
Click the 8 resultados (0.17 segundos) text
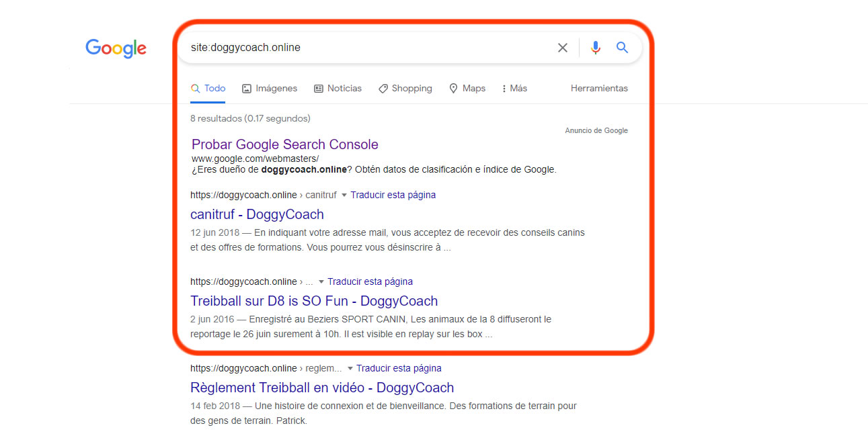pyautogui.click(x=250, y=118)
